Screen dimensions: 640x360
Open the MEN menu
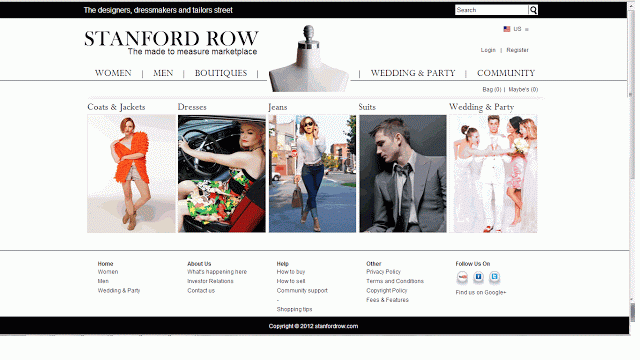(x=163, y=73)
